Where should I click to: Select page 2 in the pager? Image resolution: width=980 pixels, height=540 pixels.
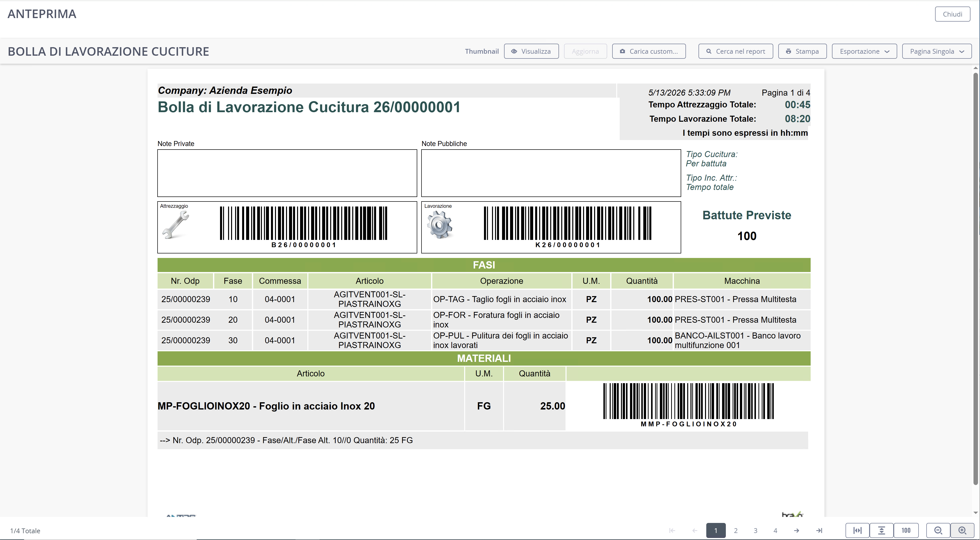736,530
